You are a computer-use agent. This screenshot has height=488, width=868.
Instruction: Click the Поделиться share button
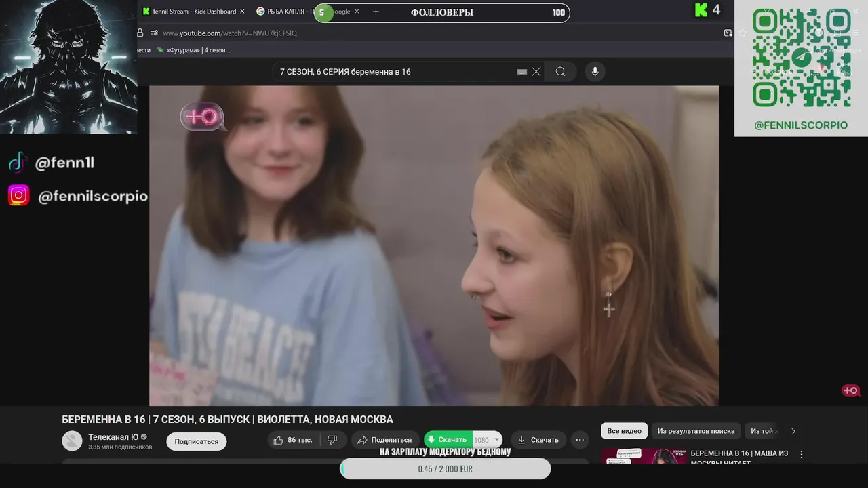384,440
